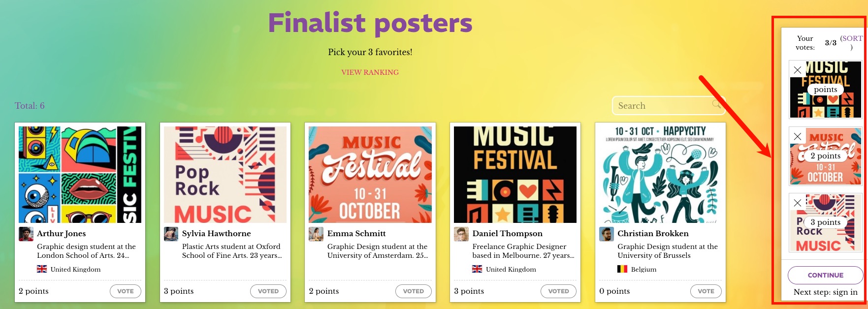
Task: Open Sylvia Hawthorne's profile avatar
Action: pyautogui.click(x=171, y=234)
